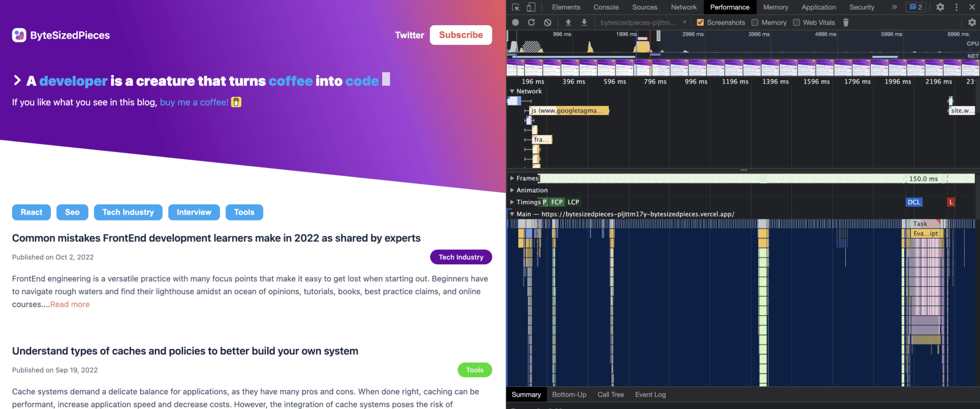Click the load profile upload icon

568,23
